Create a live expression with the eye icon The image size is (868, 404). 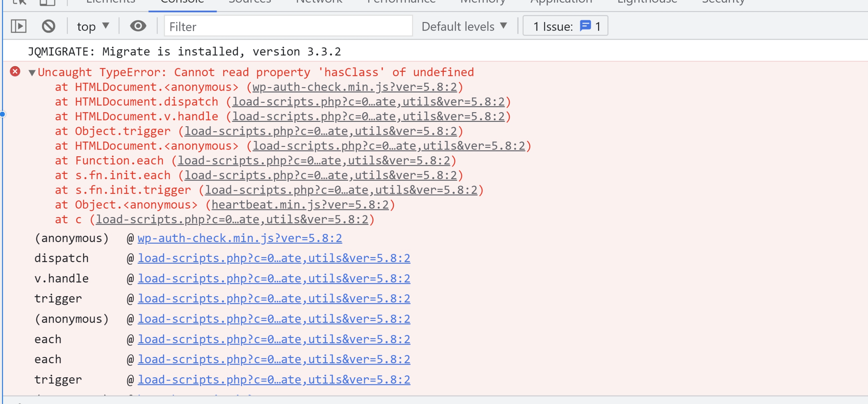tap(138, 26)
